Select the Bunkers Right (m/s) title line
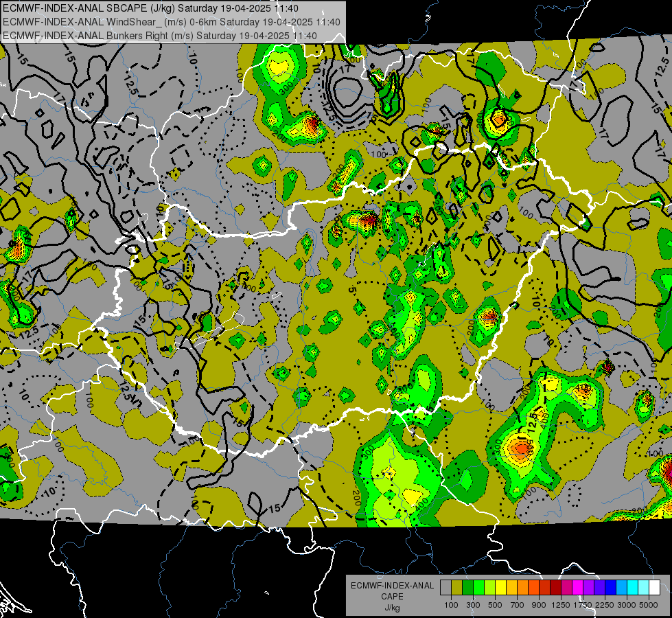Screen dimensions: 672x618 coord(160,36)
